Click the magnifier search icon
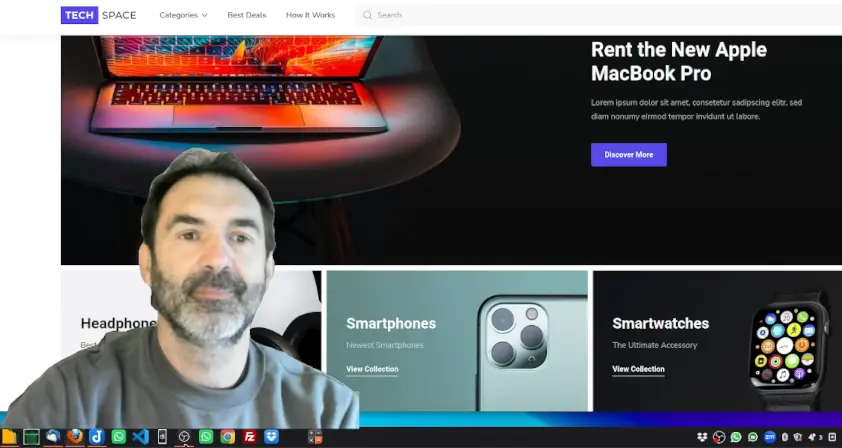 click(x=367, y=15)
